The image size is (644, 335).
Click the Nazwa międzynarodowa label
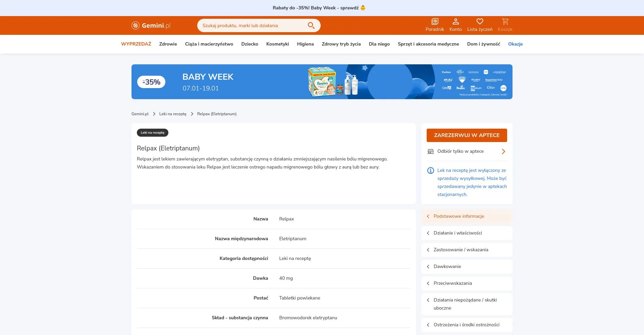(241, 239)
